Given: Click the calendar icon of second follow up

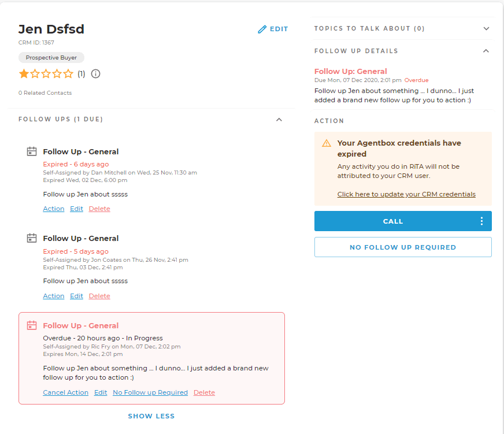Looking at the screenshot, I should coord(31,238).
